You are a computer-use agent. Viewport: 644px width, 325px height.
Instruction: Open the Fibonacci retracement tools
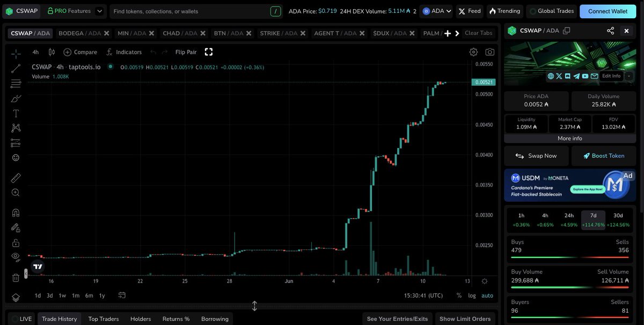coord(16,84)
